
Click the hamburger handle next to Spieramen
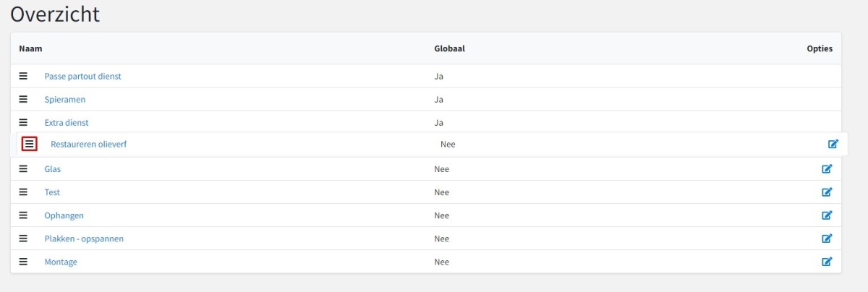pyautogui.click(x=23, y=99)
